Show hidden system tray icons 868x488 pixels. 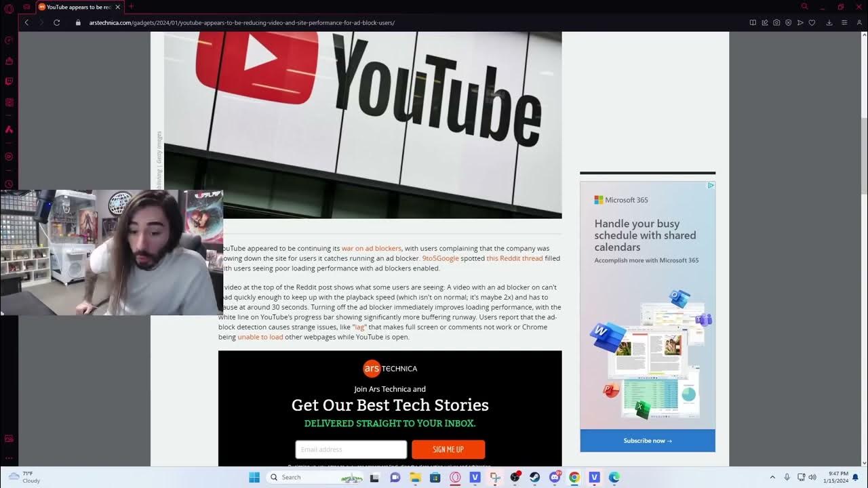[772, 477]
